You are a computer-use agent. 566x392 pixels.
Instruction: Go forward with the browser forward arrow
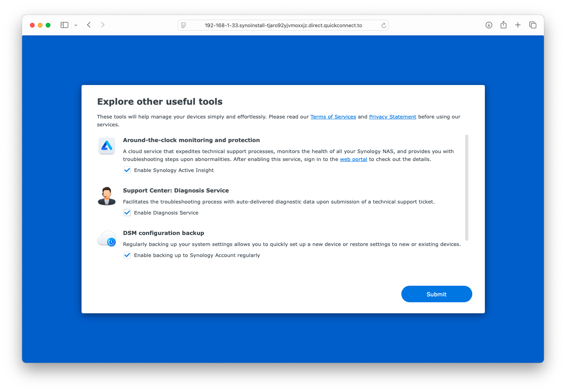pos(103,25)
